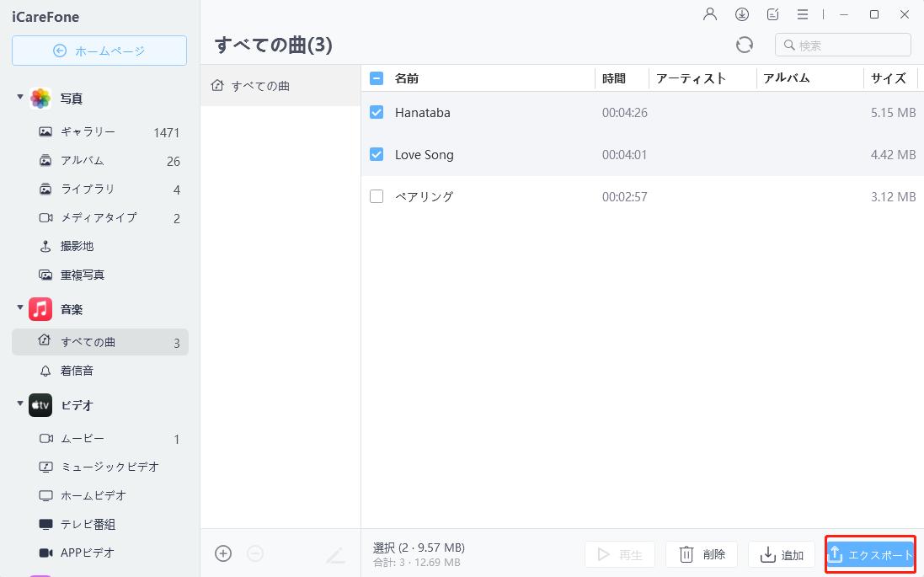The image size is (924, 577).
Task: Open the hamburger menu icon
Action: 803,14
